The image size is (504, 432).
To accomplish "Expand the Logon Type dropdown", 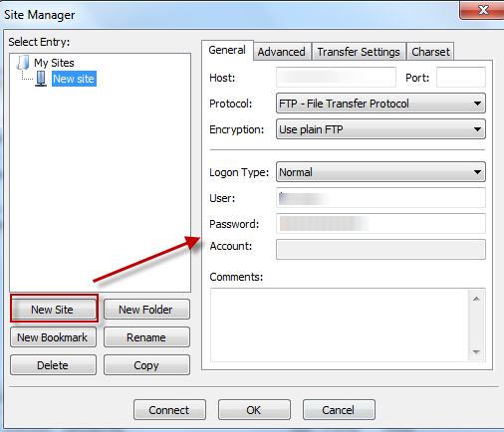I will [x=380, y=172].
